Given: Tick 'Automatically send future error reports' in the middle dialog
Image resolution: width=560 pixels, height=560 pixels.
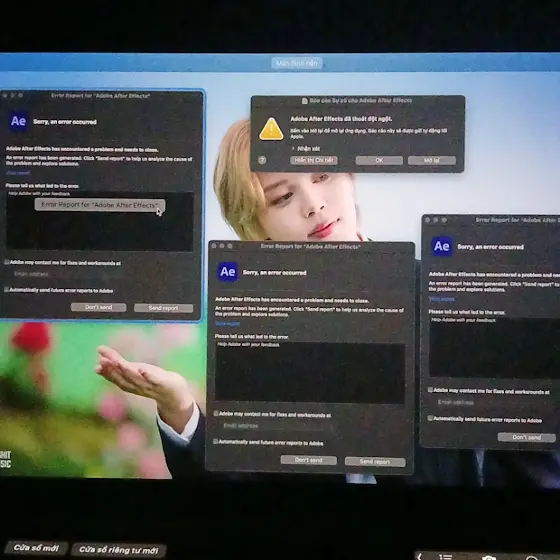Looking at the screenshot, I should point(216,441).
